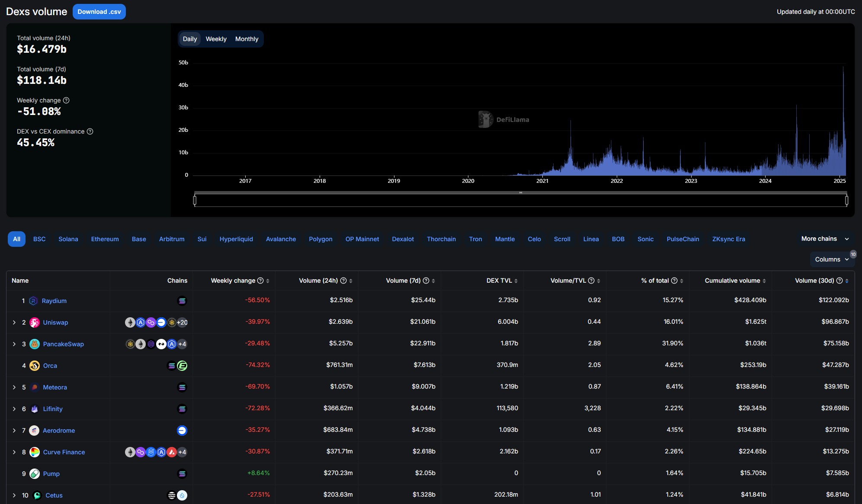Switch chart to Monthly view

point(247,39)
